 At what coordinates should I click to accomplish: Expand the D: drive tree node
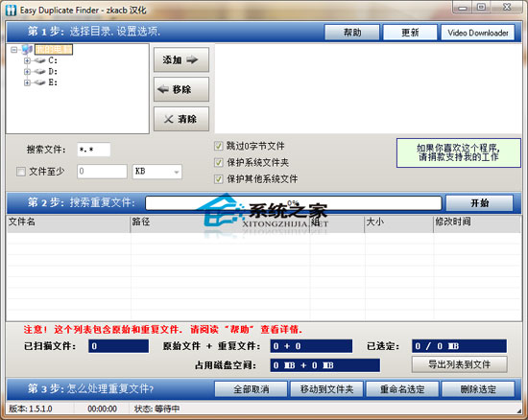27,72
